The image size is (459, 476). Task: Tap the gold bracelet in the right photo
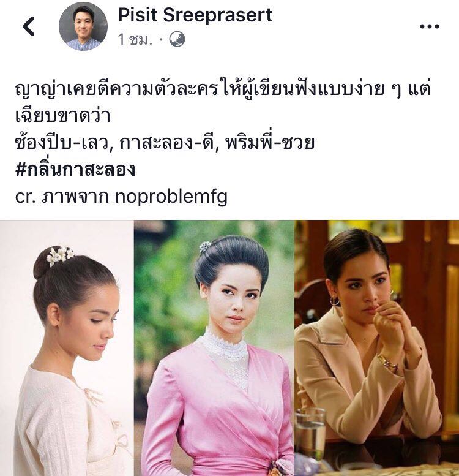pyautogui.click(x=387, y=363)
